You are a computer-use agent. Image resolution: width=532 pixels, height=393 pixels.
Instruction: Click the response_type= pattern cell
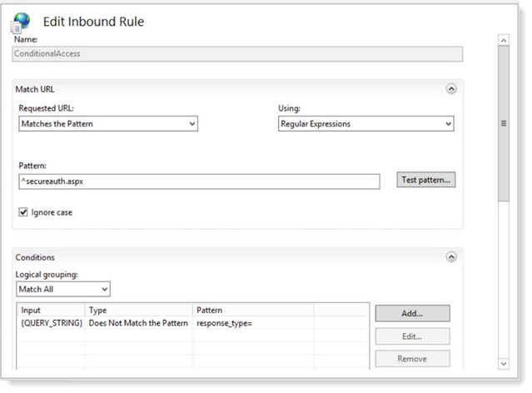click(253, 323)
